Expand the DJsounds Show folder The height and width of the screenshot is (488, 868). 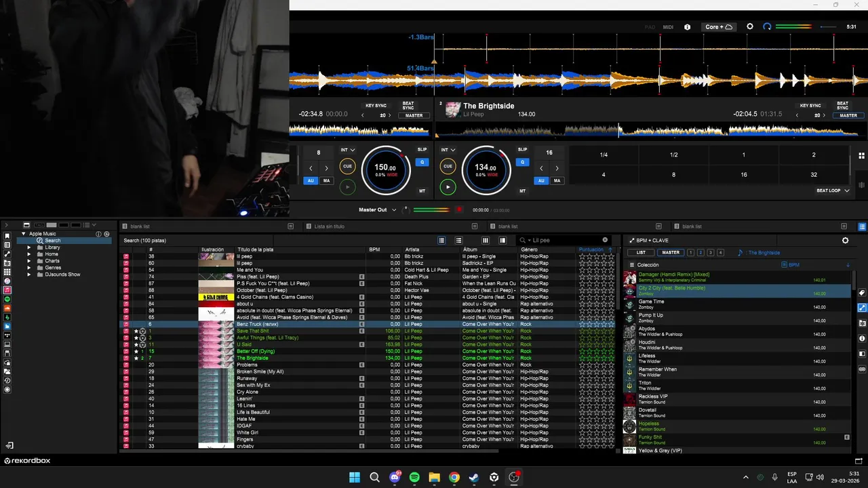[29, 274]
